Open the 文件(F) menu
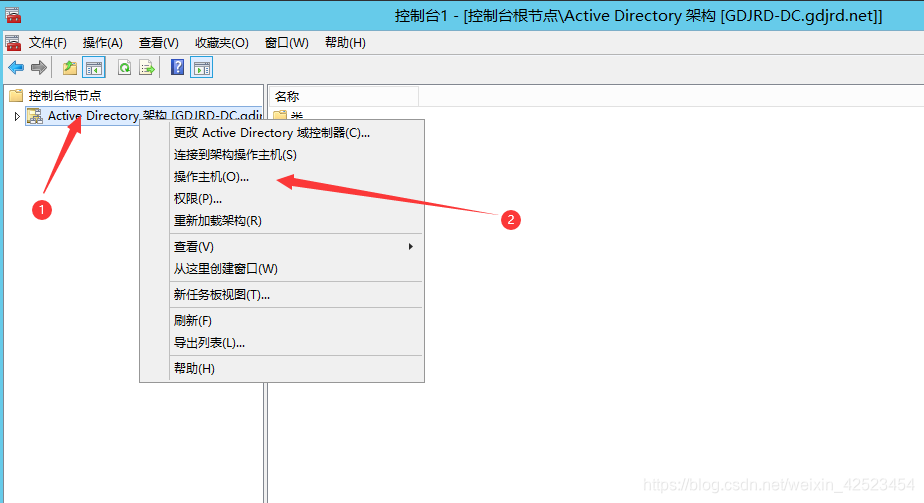 48,42
